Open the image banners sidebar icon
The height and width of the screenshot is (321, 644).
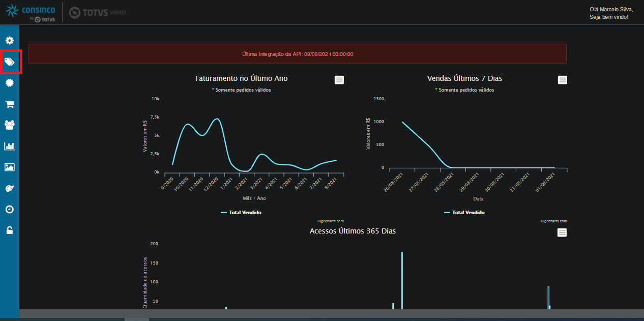(x=9, y=167)
